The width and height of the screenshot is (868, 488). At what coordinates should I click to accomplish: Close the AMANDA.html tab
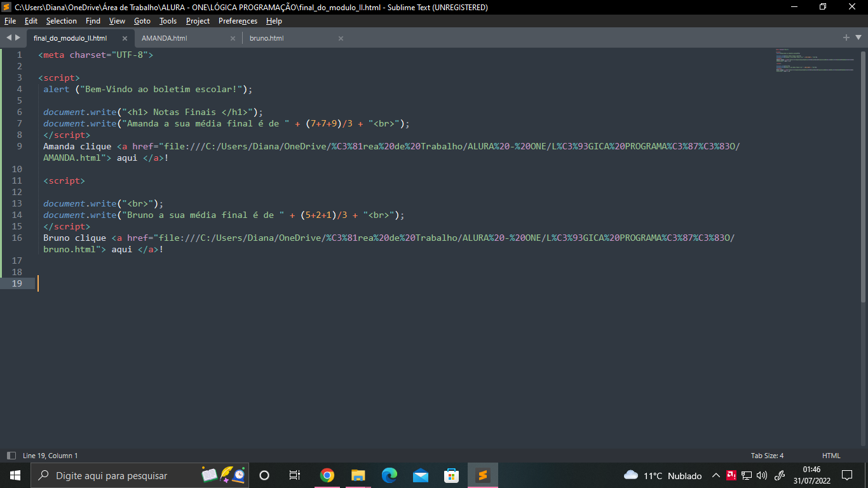click(233, 38)
